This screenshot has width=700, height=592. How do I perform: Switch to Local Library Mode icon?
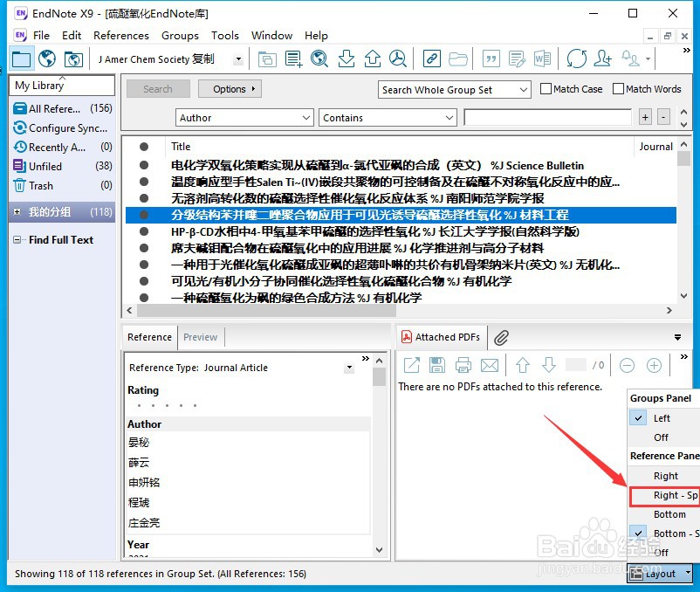21,59
